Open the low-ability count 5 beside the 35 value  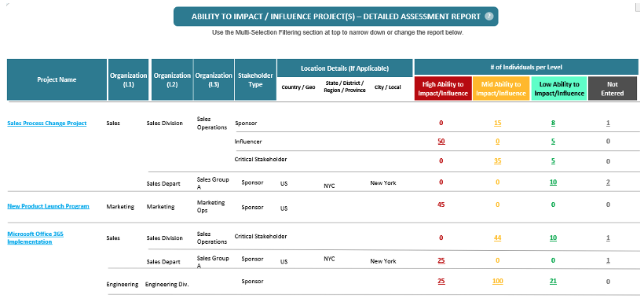click(553, 160)
